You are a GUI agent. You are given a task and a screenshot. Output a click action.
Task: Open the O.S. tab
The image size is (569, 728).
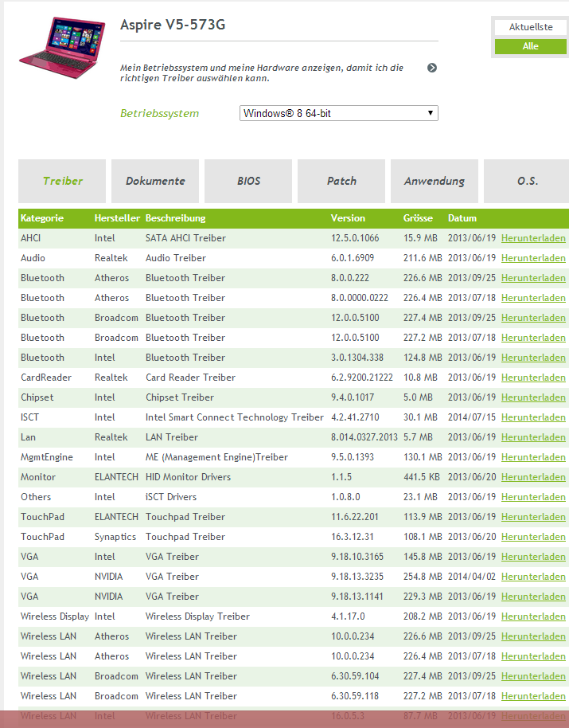point(527,181)
